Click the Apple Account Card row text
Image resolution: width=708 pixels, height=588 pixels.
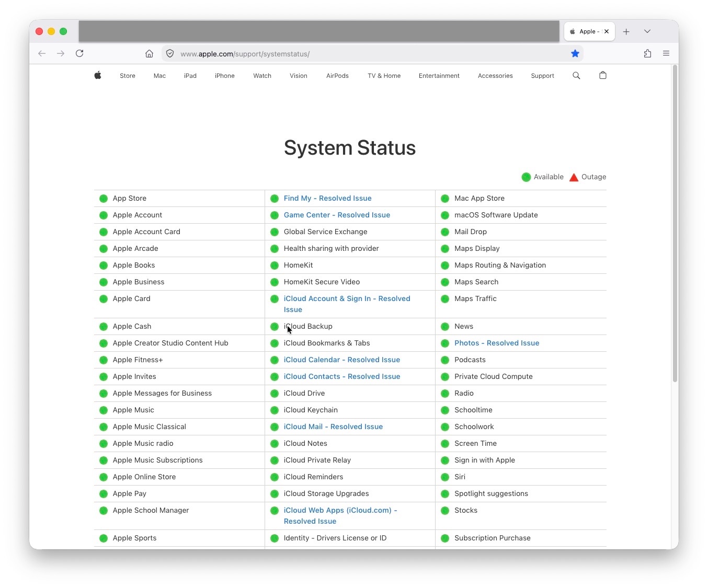(x=146, y=232)
